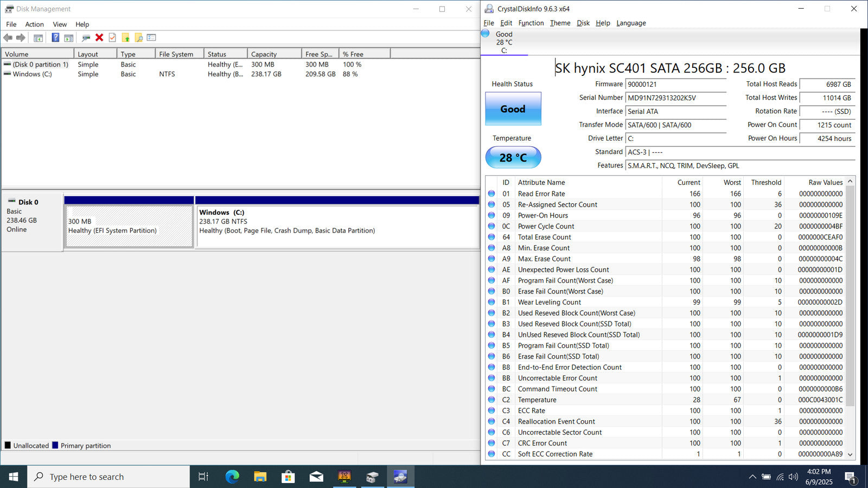
Task: Sort by Volume column header
Action: pyautogui.click(x=37, y=54)
